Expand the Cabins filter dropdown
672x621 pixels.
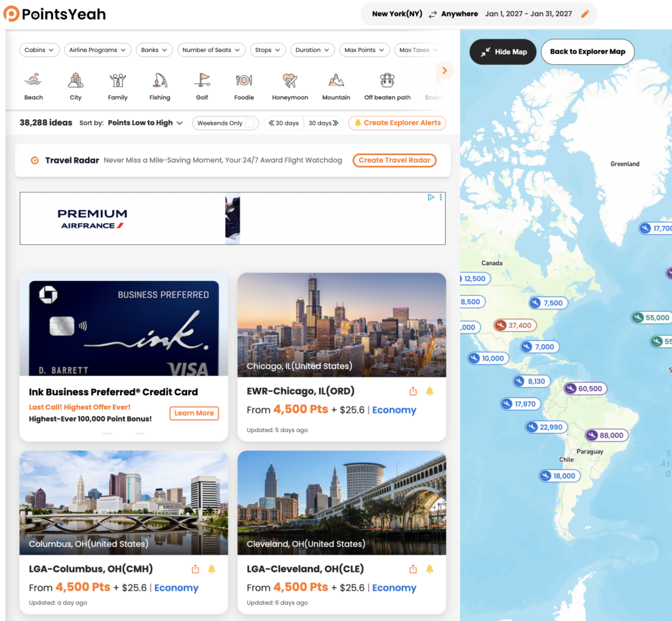pyautogui.click(x=39, y=50)
